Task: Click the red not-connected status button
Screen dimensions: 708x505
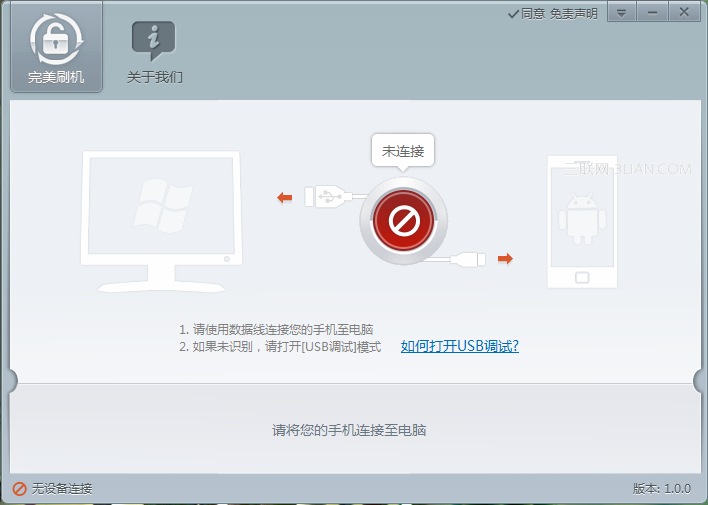Action: pyautogui.click(x=404, y=221)
